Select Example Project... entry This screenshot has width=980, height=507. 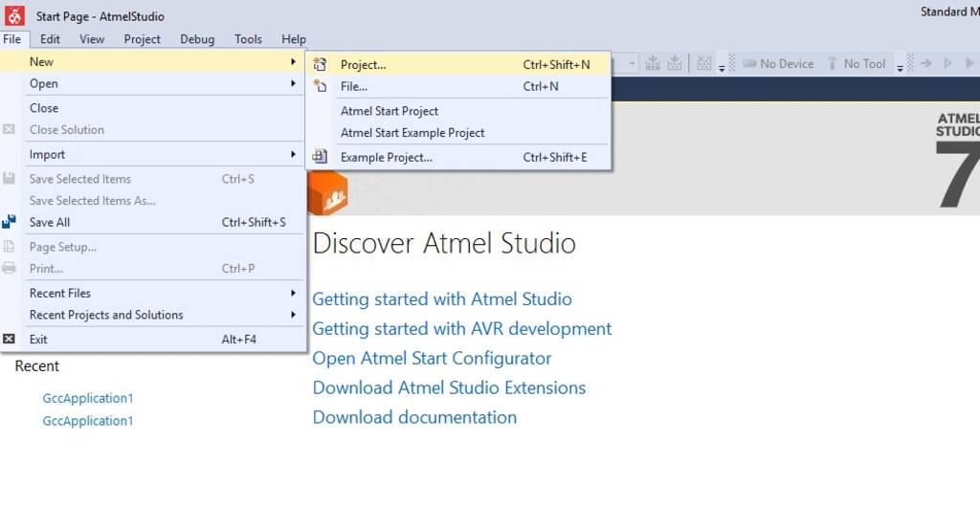point(458,157)
